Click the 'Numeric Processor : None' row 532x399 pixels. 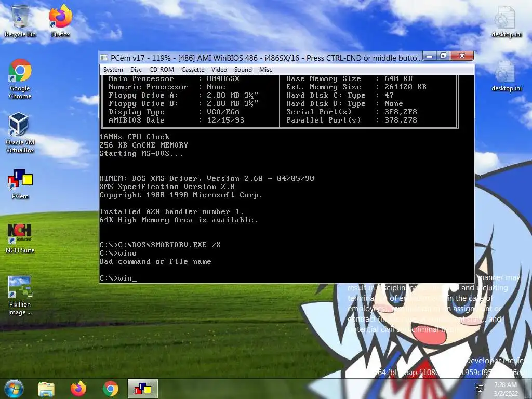click(x=167, y=87)
